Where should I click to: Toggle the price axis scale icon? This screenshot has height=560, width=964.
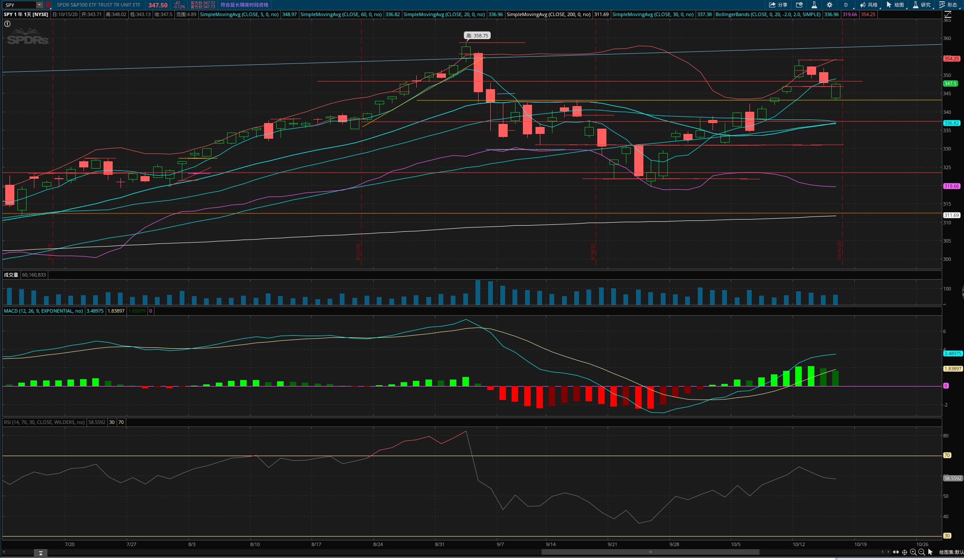tap(947, 14)
